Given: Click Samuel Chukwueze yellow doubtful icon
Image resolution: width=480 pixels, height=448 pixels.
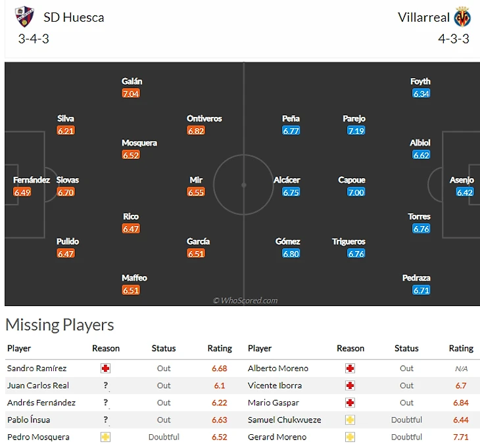Looking at the screenshot, I should pos(350,420).
